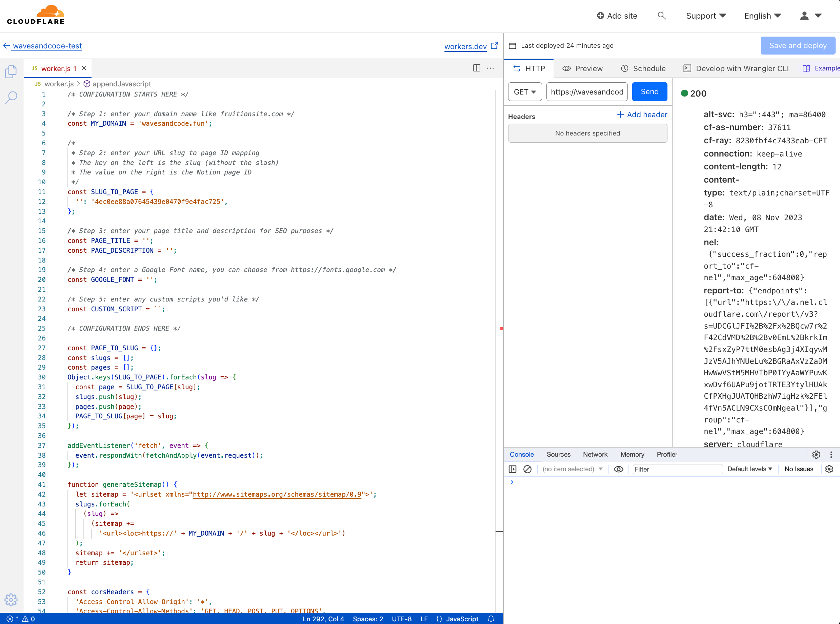
Task: Open the '(no item selected)' context dropdown
Action: 572,469
